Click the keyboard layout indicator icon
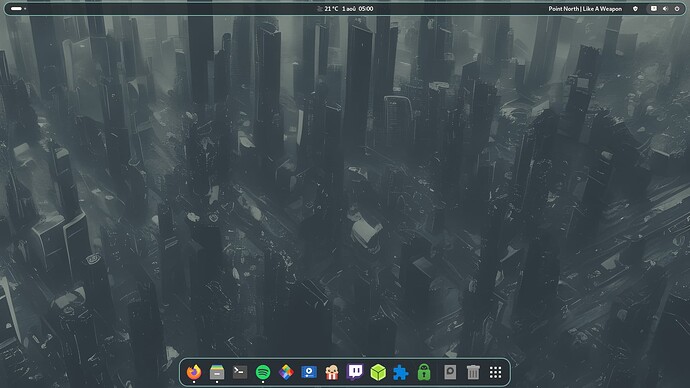 pos(653,8)
